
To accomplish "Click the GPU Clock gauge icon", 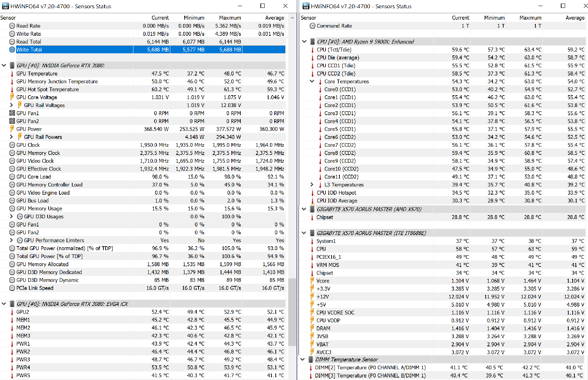I will [12, 145].
